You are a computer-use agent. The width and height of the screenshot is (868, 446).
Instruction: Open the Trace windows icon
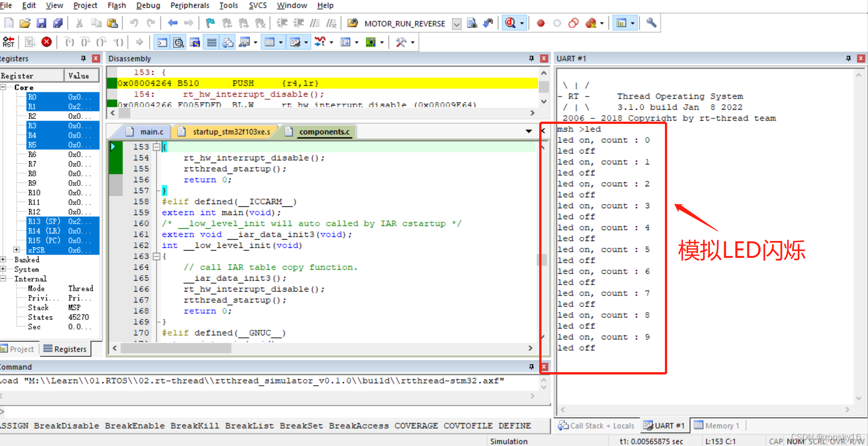(x=346, y=42)
